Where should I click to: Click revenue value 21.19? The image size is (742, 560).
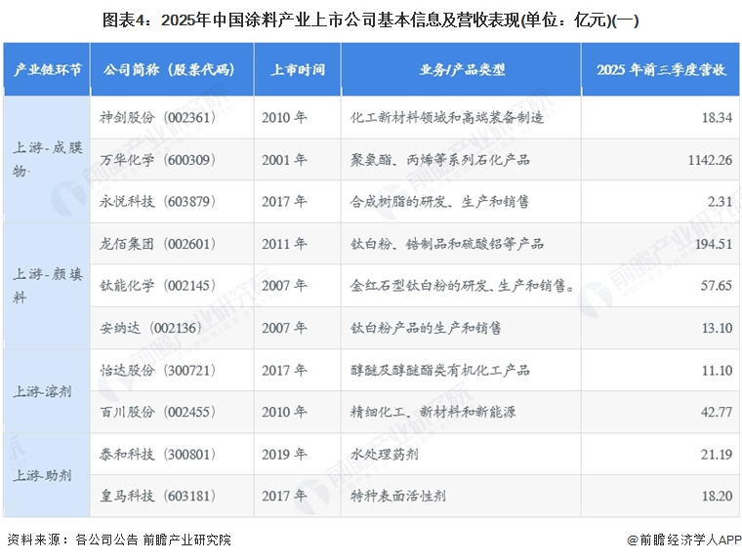point(717,454)
